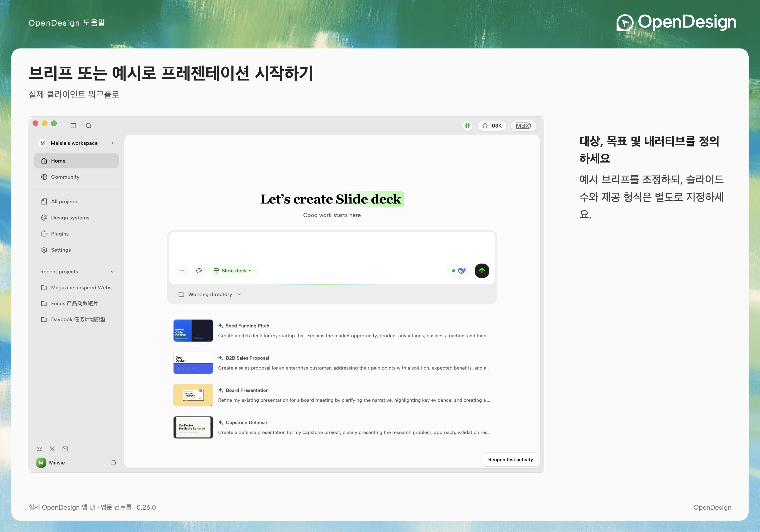Click Reopen test activity button

click(510, 460)
